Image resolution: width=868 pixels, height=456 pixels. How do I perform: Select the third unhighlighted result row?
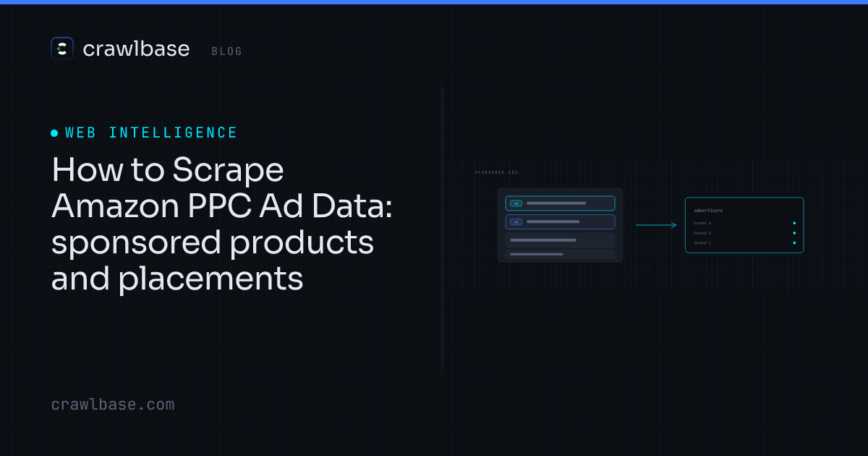click(560, 240)
